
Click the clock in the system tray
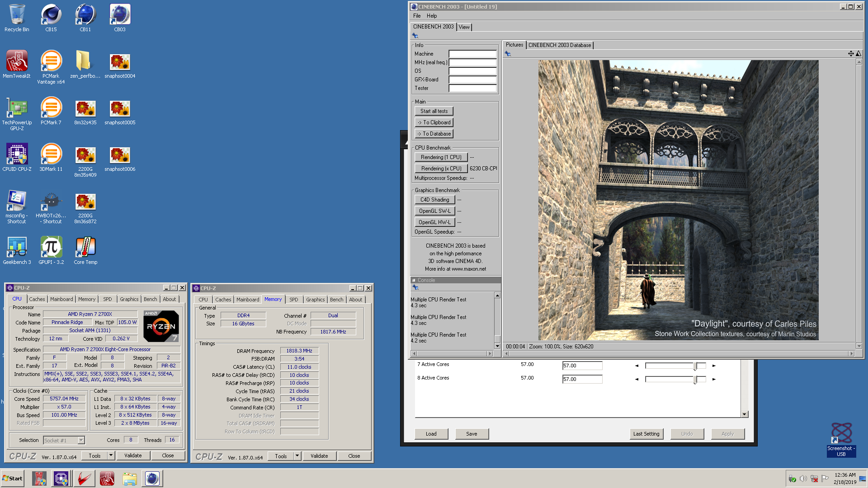845,479
